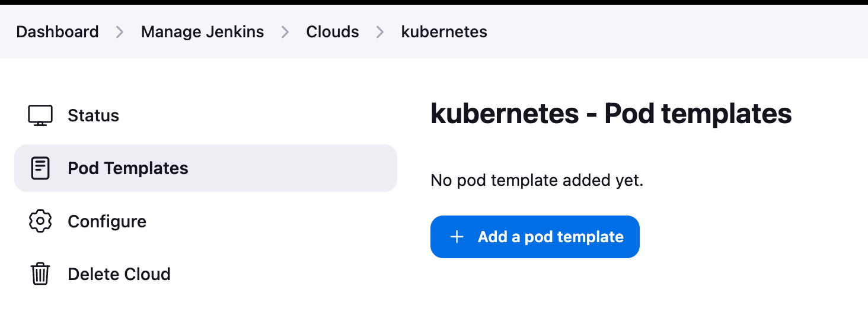Choose the Delete Cloud sidebar label
This screenshot has height=315, width=868.
point(119,274)
